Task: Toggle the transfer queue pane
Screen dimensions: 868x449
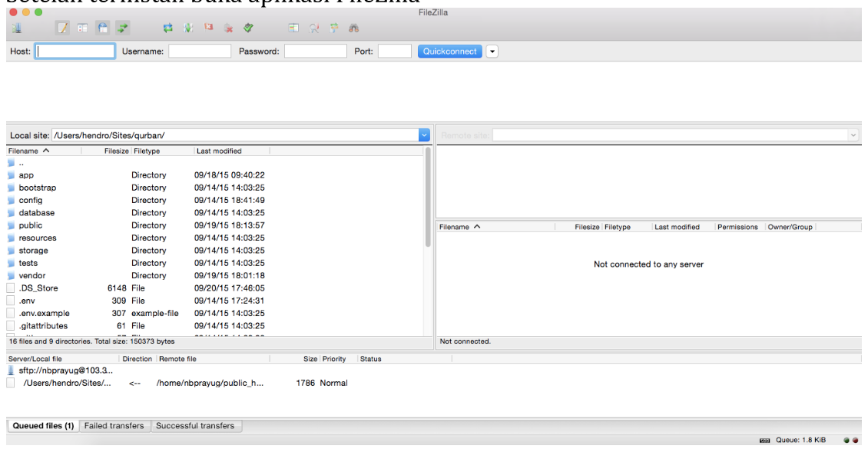Action: pos(121,25)
